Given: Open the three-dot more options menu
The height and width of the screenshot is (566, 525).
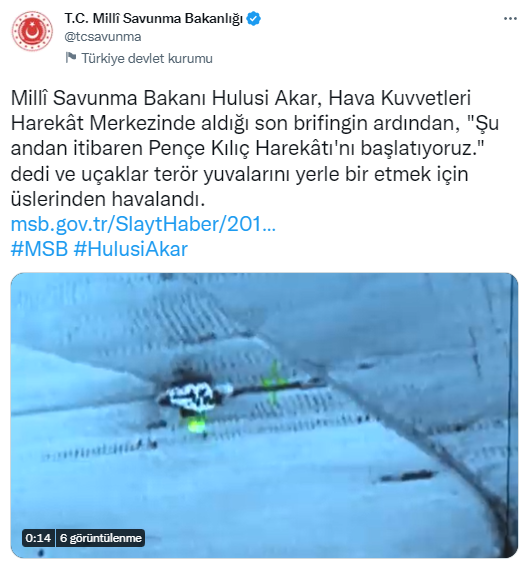Looking at the screenshot, I should point(510,19).
